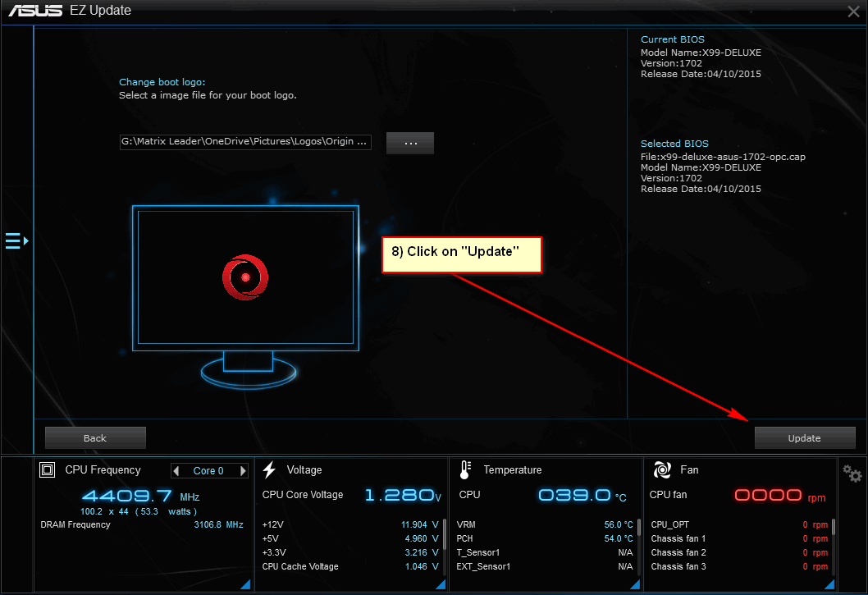Image resolution: width=868 pixels, height=595 pixels.
Task: Expand the Fan panel corner triangle
Action: pyautogui.click(x=829, y=584)
